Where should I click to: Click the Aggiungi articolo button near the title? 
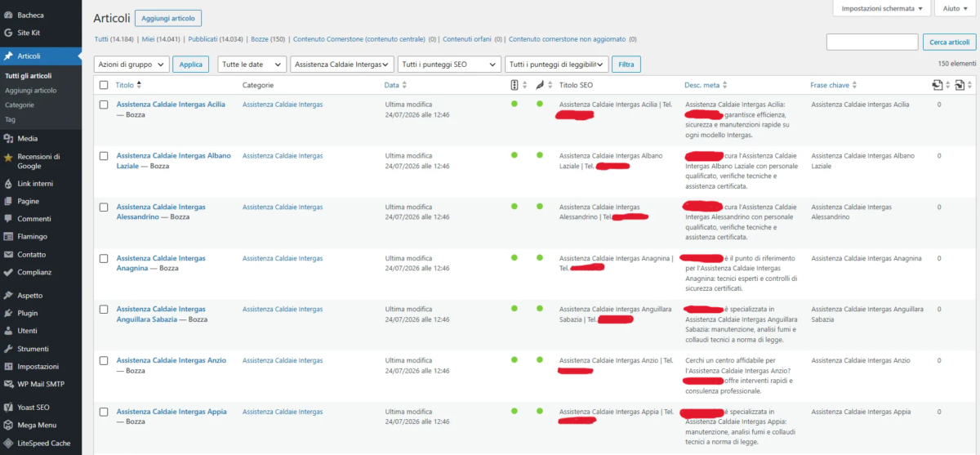click(x=168, y=18)
